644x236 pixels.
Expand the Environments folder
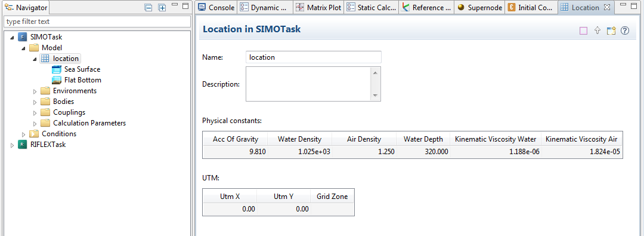35,91
